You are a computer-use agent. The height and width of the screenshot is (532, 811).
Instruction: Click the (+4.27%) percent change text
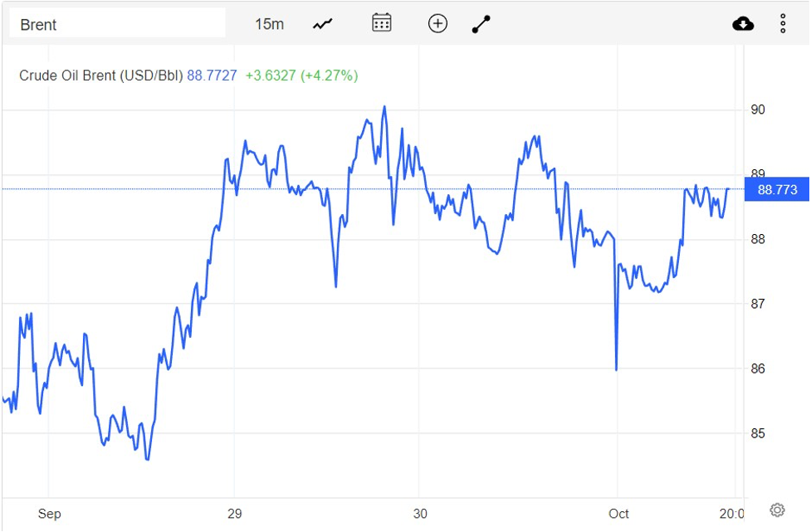pos(330,76)
